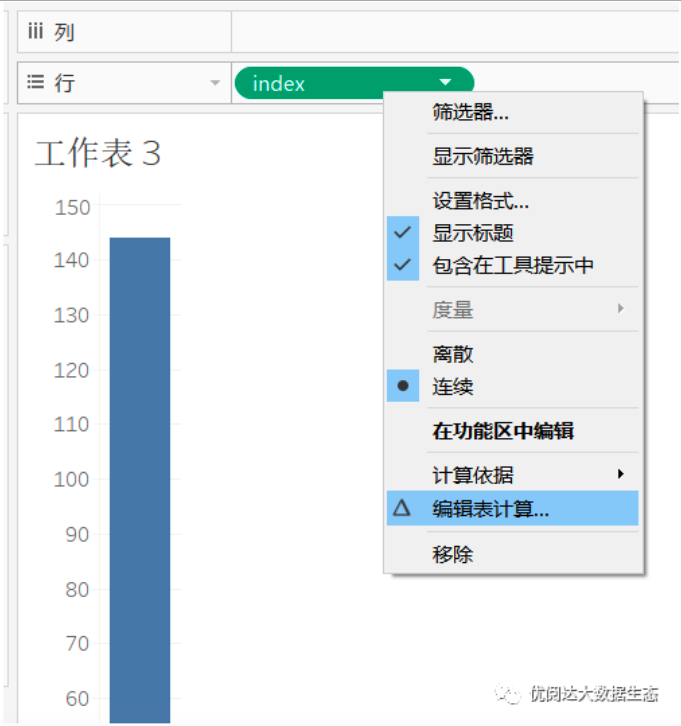681x726 pixels.
Task: Expand the 度量 submenu arrow
Action: point(620,309)
